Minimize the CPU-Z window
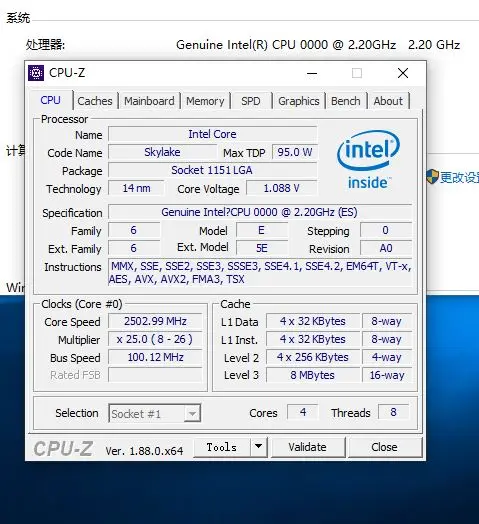This screenshot has height=524, width=479. [312, 73]
